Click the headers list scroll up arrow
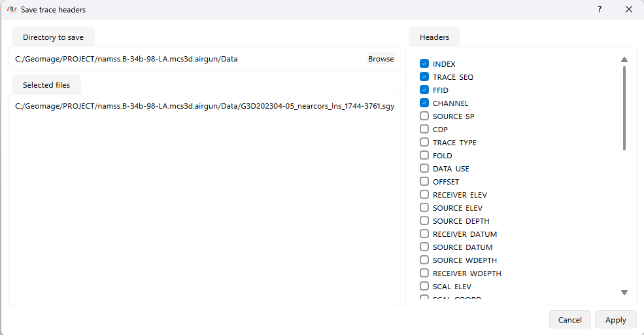Image resolution: width=644 pixels, height=335 pixels. click(x=624, y=60)
